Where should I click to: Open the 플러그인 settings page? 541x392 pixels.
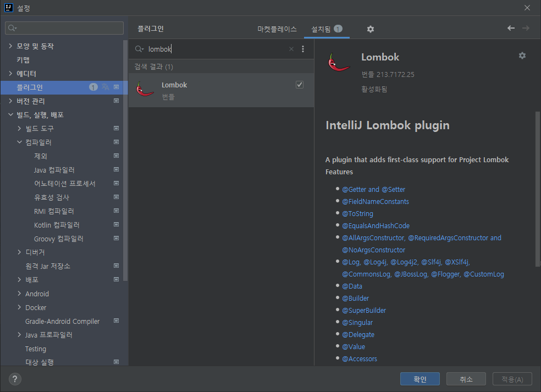pos(64,87)
